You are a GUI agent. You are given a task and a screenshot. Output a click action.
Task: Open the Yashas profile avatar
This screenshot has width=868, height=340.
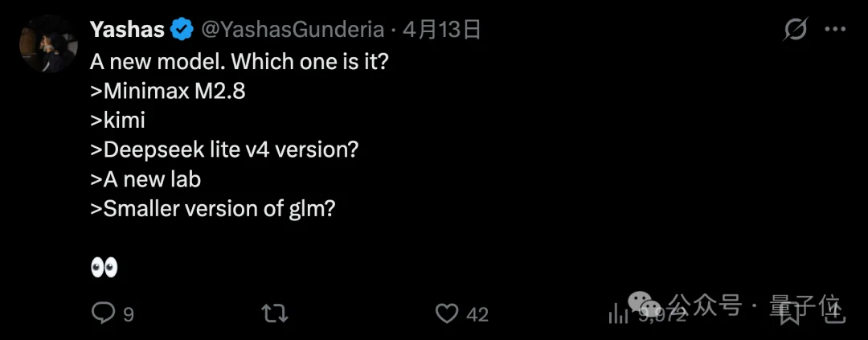click(x=47, y=44)
